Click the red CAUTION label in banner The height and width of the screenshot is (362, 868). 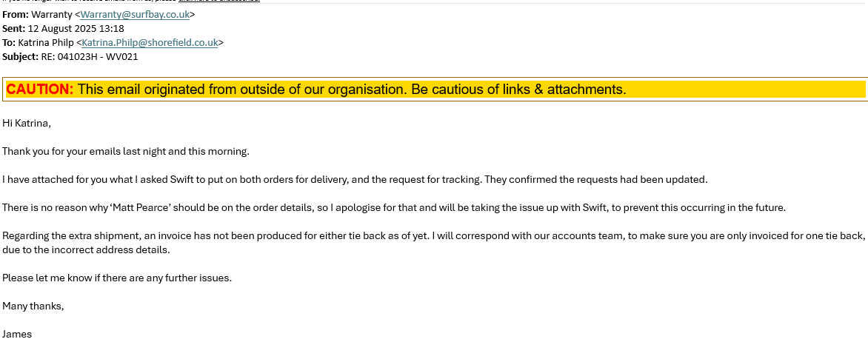(40, 90)
